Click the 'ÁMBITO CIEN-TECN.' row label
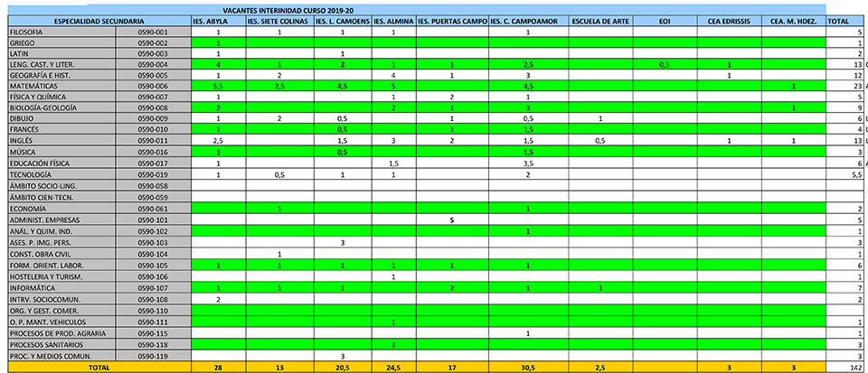The height and width of the screenshot is (373, 868). (62, 197)
